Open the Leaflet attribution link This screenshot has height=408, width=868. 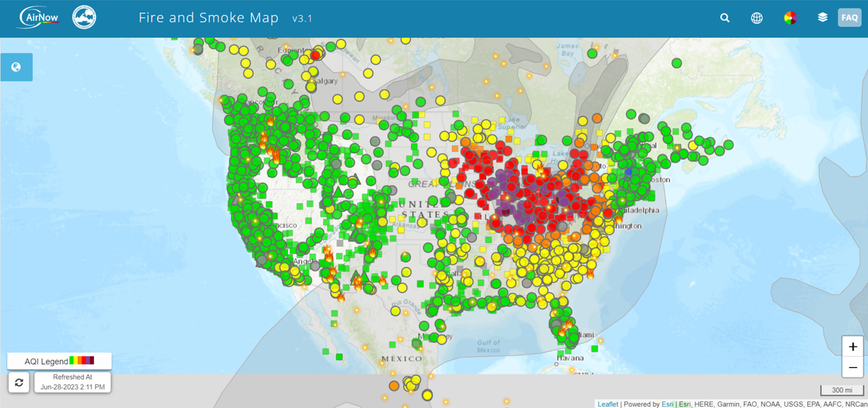(608, 404)
